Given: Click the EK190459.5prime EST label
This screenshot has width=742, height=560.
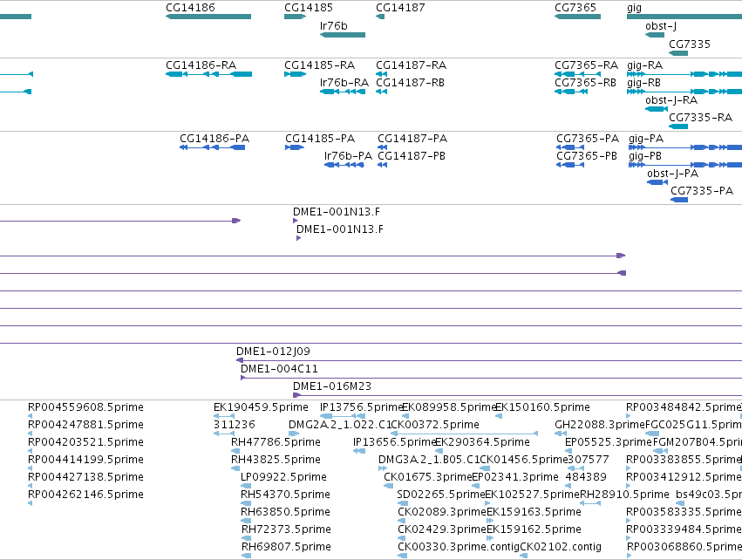Looking at the screenshot, I should pos(261,407).
